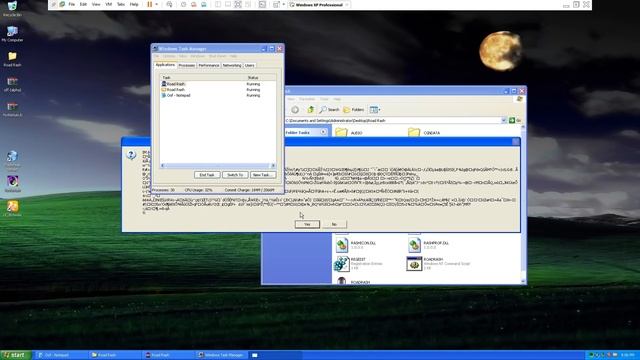This screenshot has height=360, width=640.
Task: Click the Explorer address bar path
Action: (x=392, y=120)
